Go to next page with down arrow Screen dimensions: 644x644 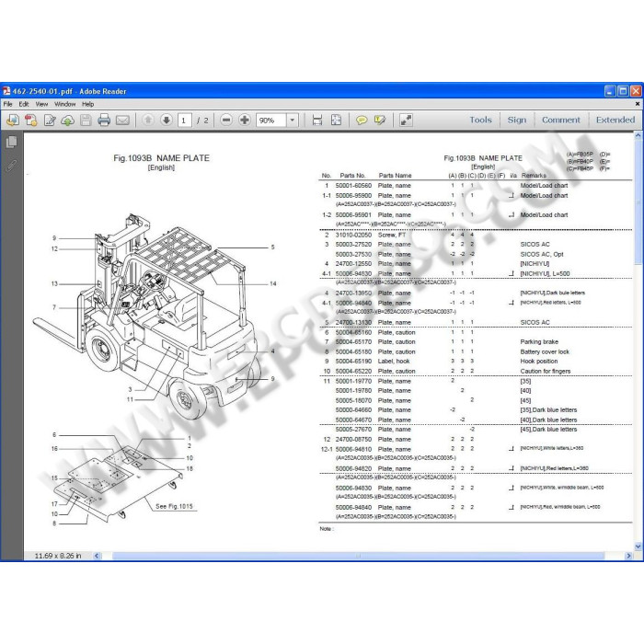coord(167,120)
